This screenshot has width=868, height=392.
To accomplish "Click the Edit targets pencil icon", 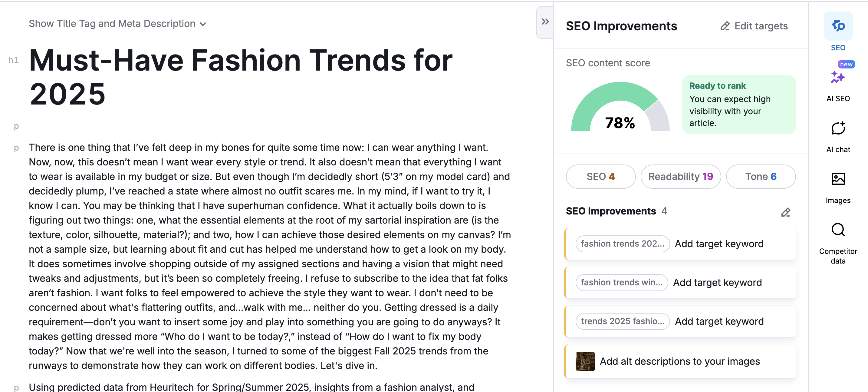I will point(725,26).
